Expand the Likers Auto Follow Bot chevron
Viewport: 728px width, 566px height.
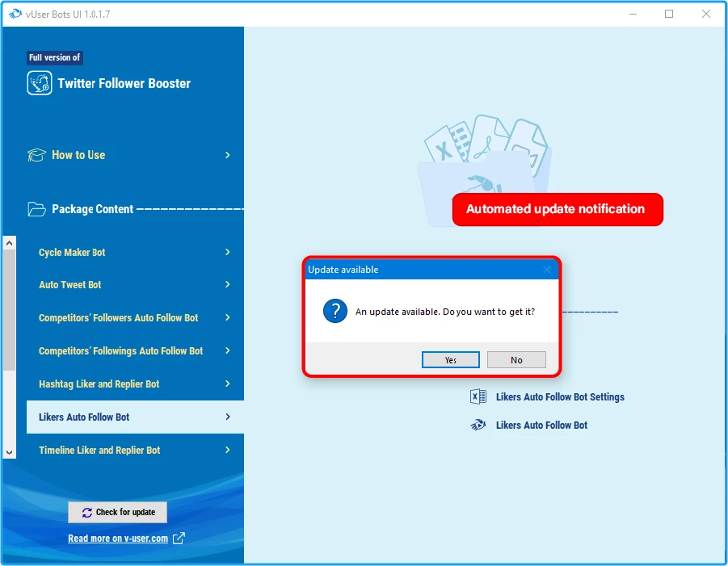(228, 417)
